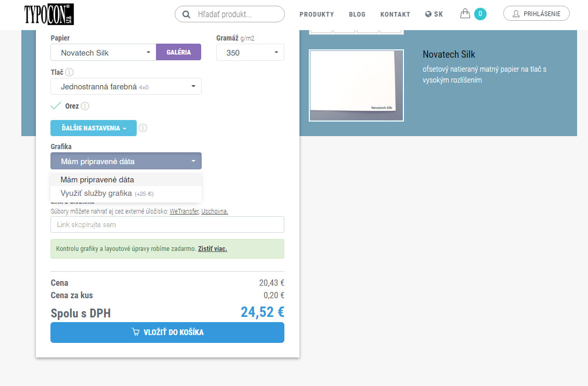The height and width of the screenshot is (386, 588).
Task: Expand the Tlač Jednostranná farebná dropdown
Action: coord(126,86)
